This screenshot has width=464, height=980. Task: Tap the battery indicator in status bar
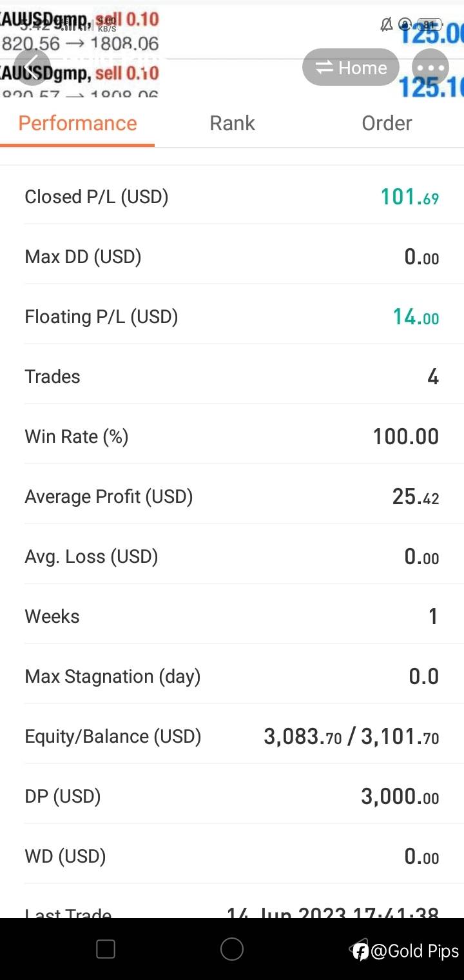point(429,24)
